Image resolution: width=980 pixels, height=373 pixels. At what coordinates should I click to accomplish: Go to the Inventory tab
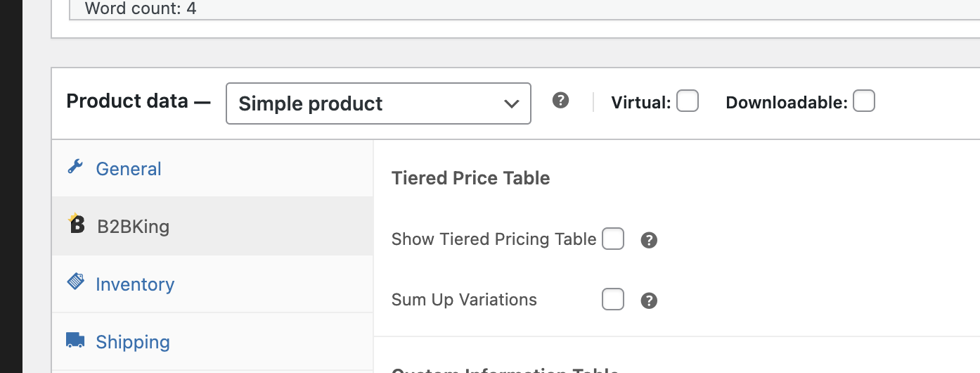click(x=135, y=284)
